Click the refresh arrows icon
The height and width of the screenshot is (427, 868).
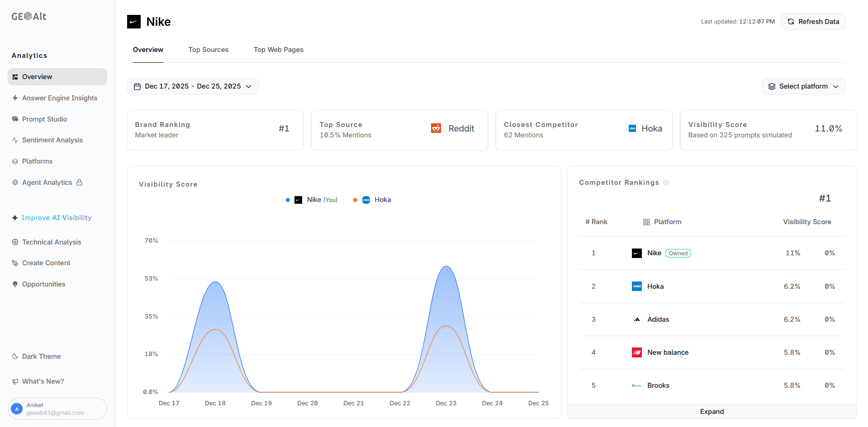791,22
